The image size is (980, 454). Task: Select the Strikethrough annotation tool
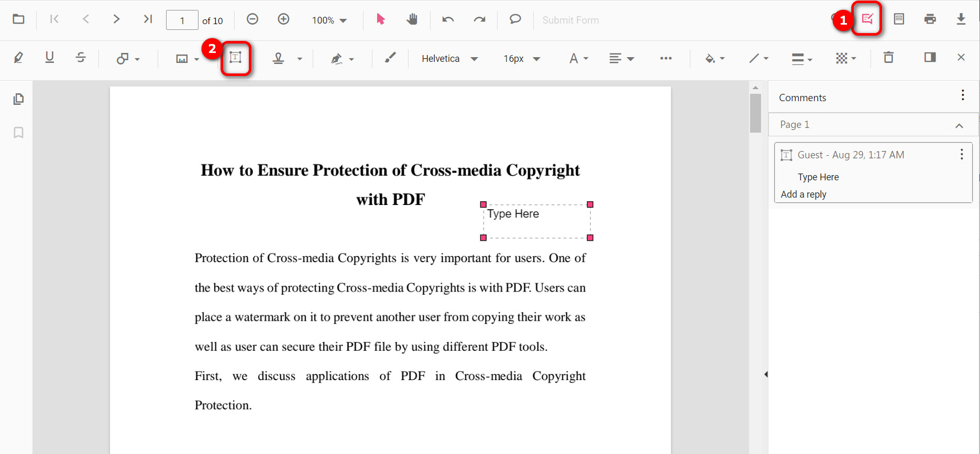pos(81,58)
